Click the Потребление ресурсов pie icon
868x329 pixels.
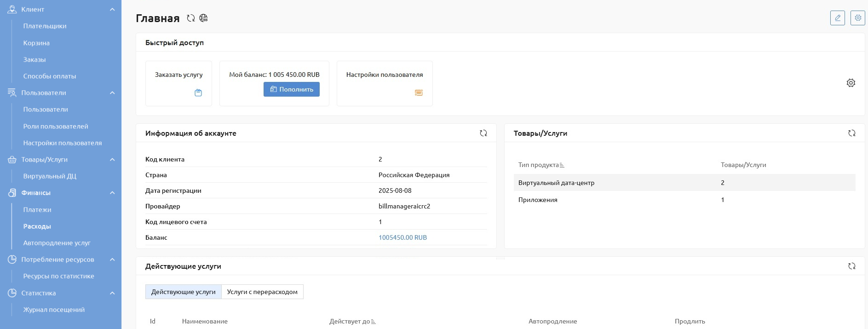pos(12,260)
